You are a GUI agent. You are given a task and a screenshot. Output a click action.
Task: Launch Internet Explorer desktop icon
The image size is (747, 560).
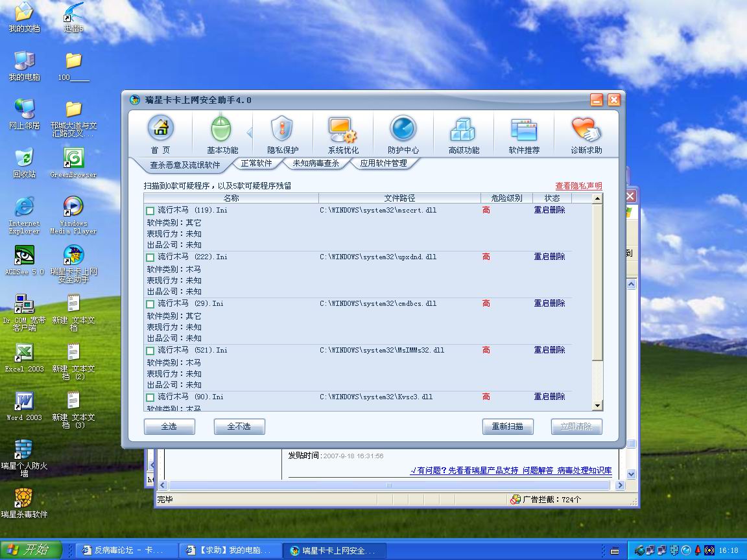(24, 215)
